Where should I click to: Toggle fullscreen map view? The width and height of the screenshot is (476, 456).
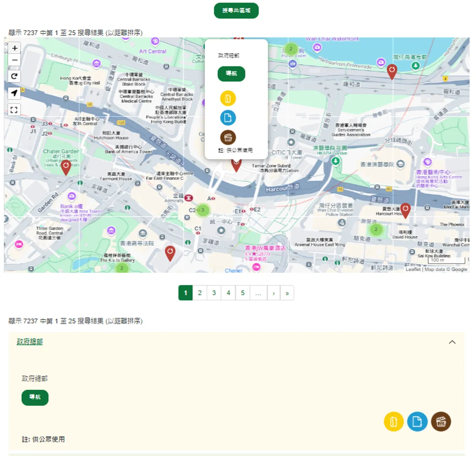tap(14, 110)
